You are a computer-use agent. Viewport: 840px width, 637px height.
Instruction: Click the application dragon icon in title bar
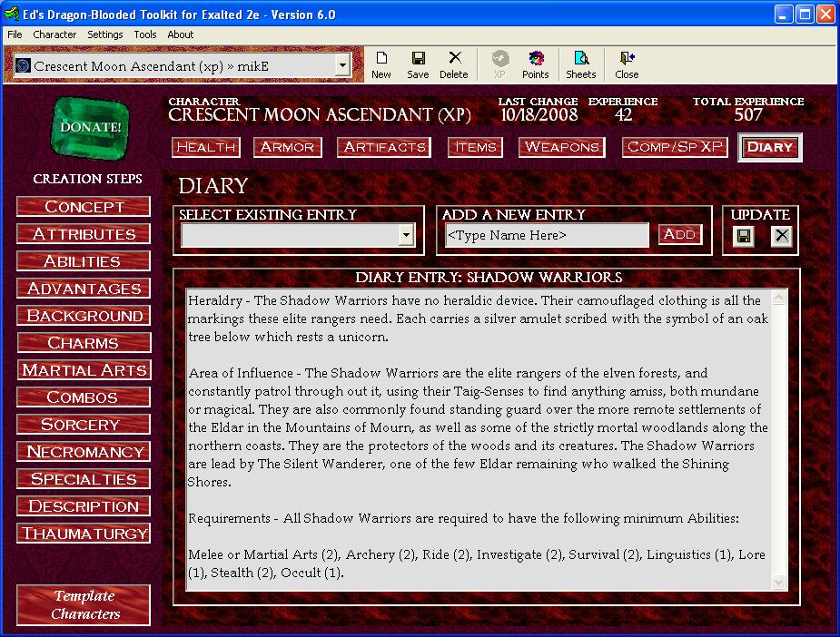pyautogui.click(x=11, y=14)
